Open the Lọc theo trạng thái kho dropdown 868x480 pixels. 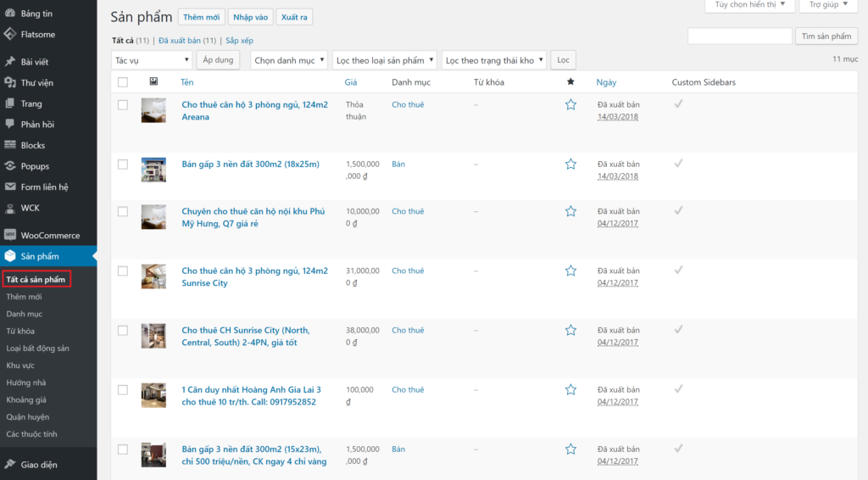point(494,60)
